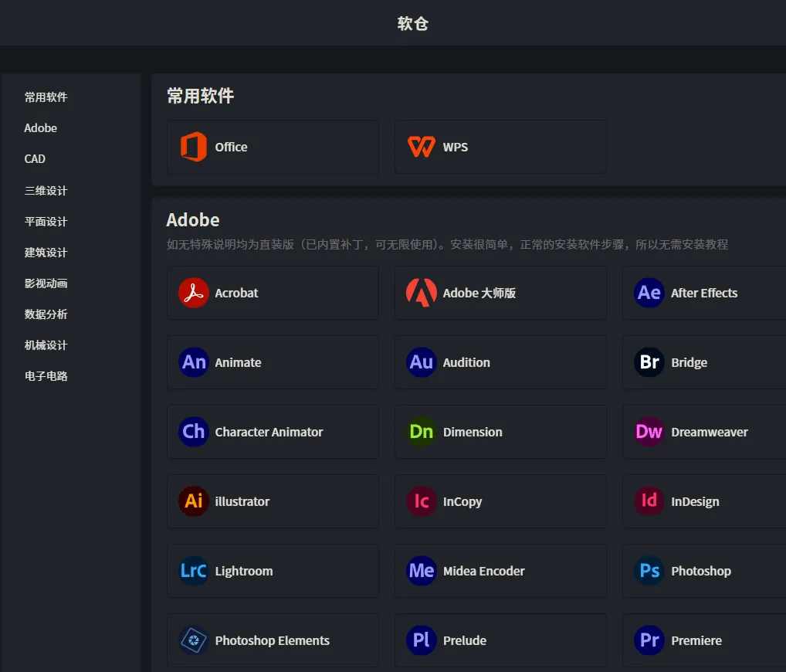Open the Illustrator Ai icon
This screenshot has height=672, width=786.
pos(194,501)
